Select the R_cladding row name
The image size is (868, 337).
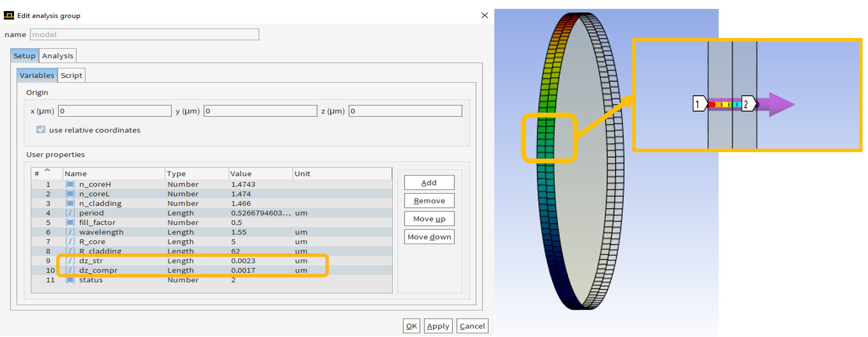click(x=100, y=251)
